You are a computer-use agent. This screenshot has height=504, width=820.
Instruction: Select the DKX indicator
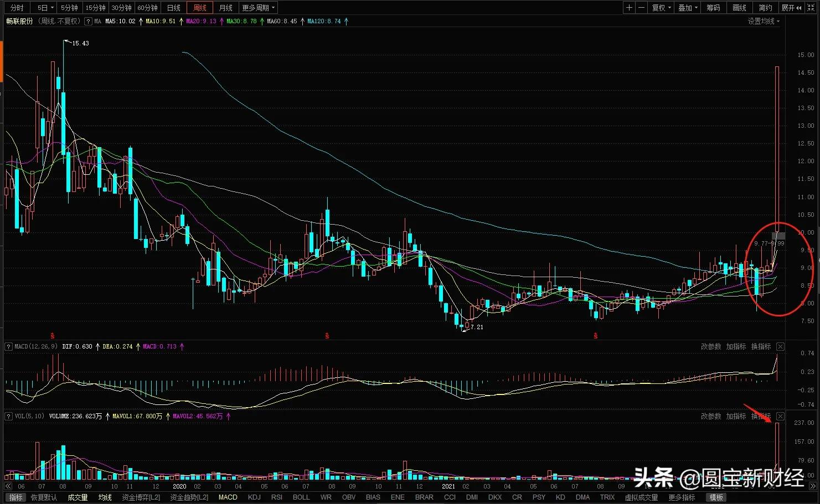pos(495,497)
